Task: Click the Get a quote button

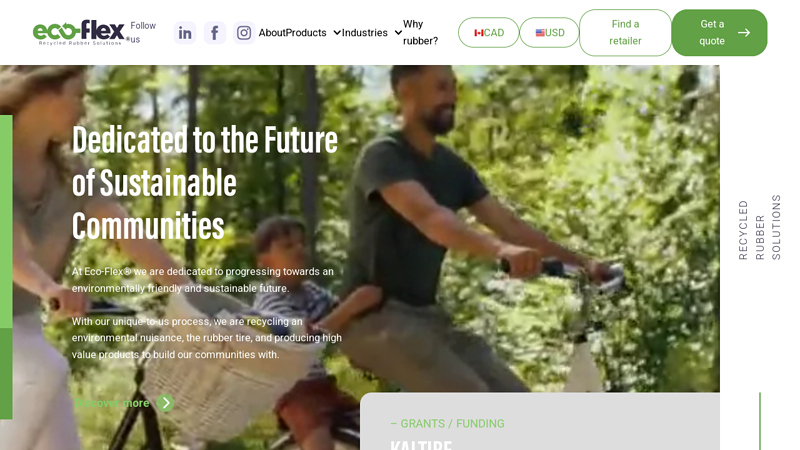Action: pyautogui.click(x=719, y=33)
